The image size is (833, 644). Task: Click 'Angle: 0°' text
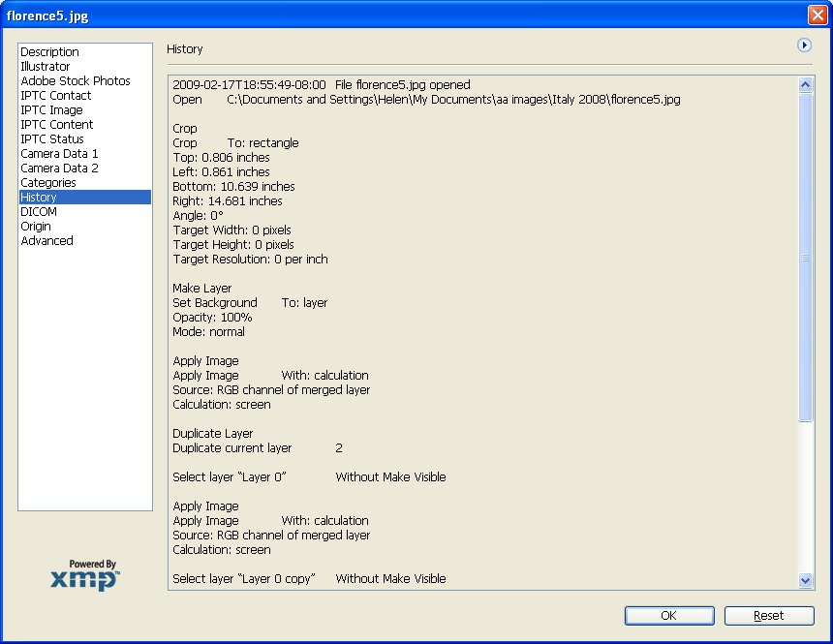(198, 216)
